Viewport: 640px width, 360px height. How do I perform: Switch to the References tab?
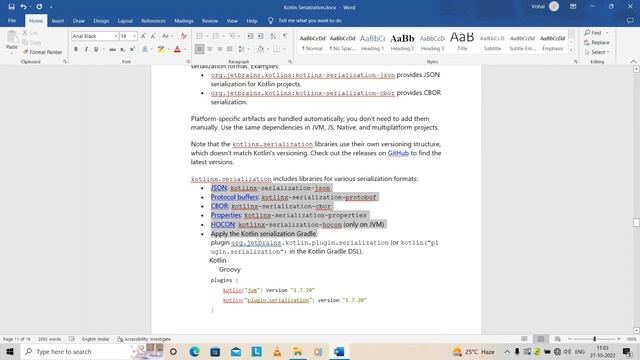pyautogui.click(x=153, y=20)
